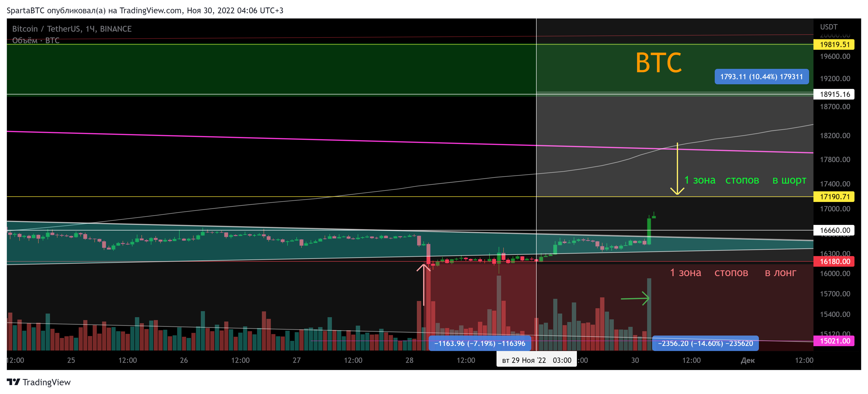Click the 17000.00 price axis value
This screenshot has height=394, width=868.
pyautogui.click(x=835, y=209)
